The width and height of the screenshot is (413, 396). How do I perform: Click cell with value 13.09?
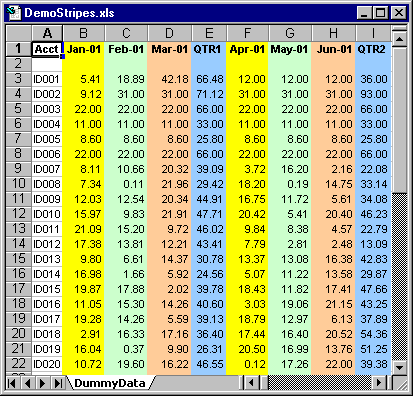click(x=373, y=244)
